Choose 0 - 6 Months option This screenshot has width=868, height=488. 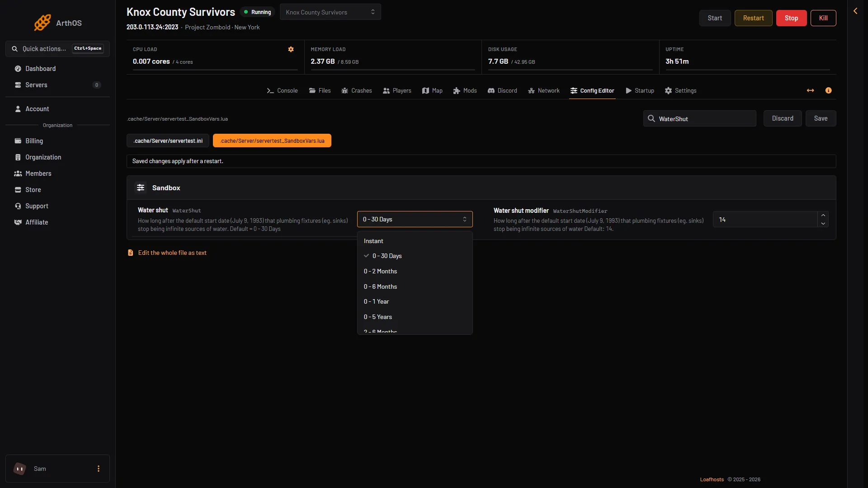(415, 286)
